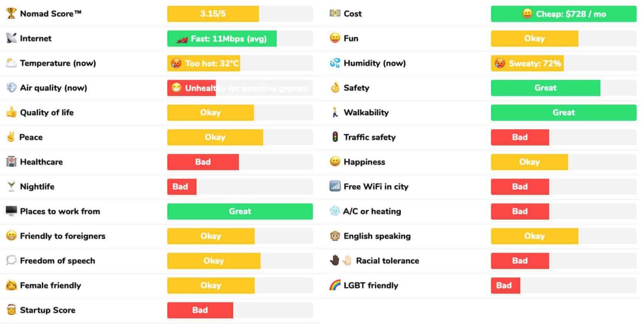Click the Racial tolerance label
Screen dimensions: 644x330
(x=387, y=261)
